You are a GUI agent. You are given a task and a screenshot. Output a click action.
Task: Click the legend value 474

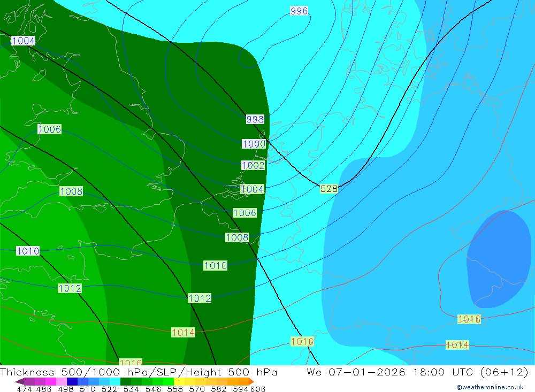click(24, 389)
